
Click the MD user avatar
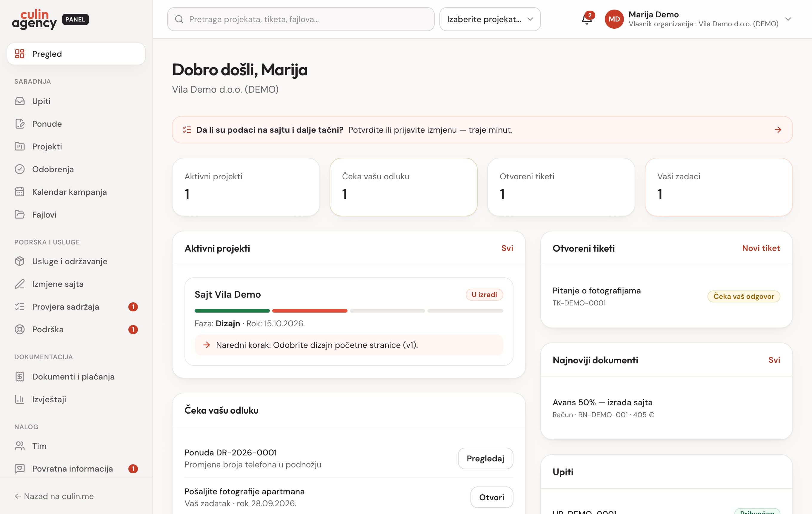[614, 19]
